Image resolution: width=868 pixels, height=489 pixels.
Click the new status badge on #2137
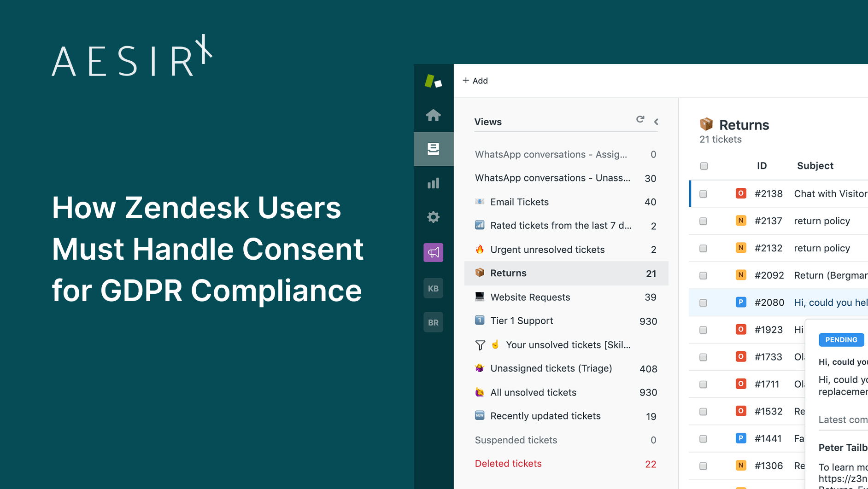(x=740, y=221)
